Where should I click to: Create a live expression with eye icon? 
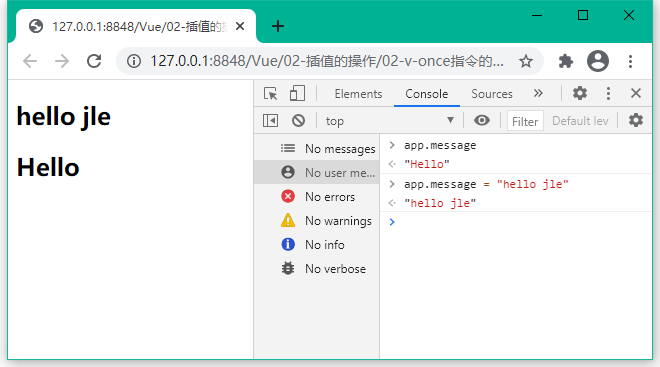point(482,120)
